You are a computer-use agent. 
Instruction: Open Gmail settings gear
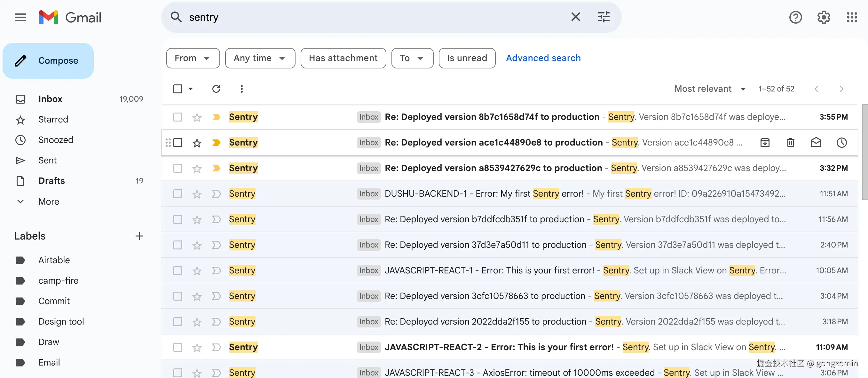[823, 17]
